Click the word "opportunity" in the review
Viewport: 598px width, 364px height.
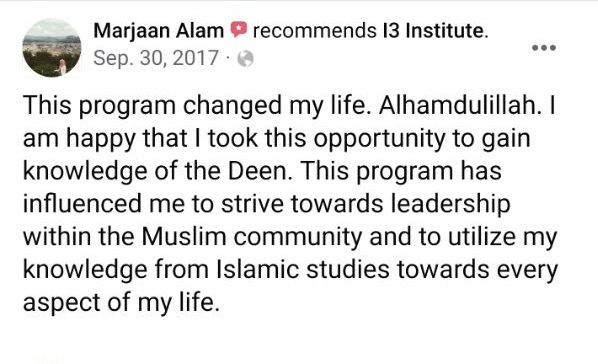point(379,139)
